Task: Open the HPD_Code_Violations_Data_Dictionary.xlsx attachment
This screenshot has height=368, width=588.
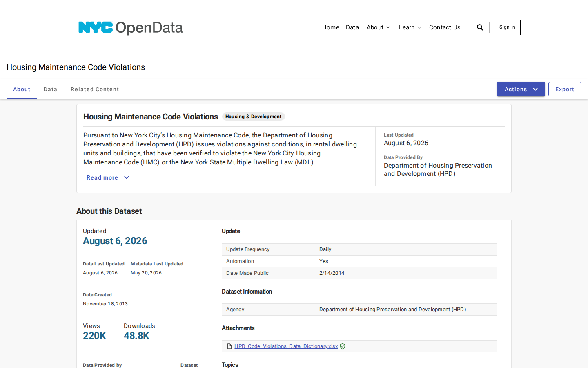Action: [x=286, y=346]
